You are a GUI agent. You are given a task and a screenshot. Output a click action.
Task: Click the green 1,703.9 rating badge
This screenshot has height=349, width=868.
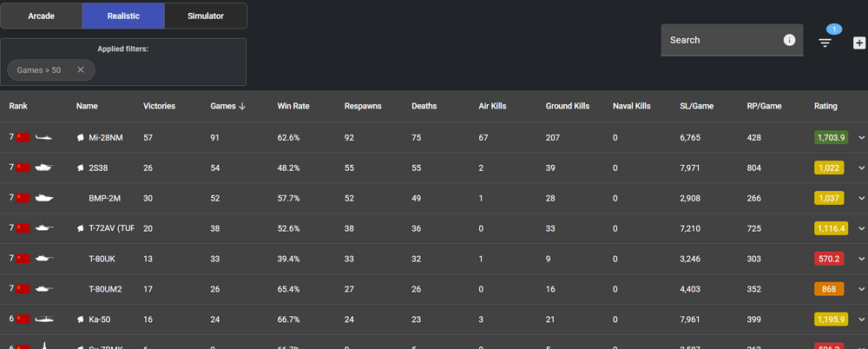coord(831,137)
